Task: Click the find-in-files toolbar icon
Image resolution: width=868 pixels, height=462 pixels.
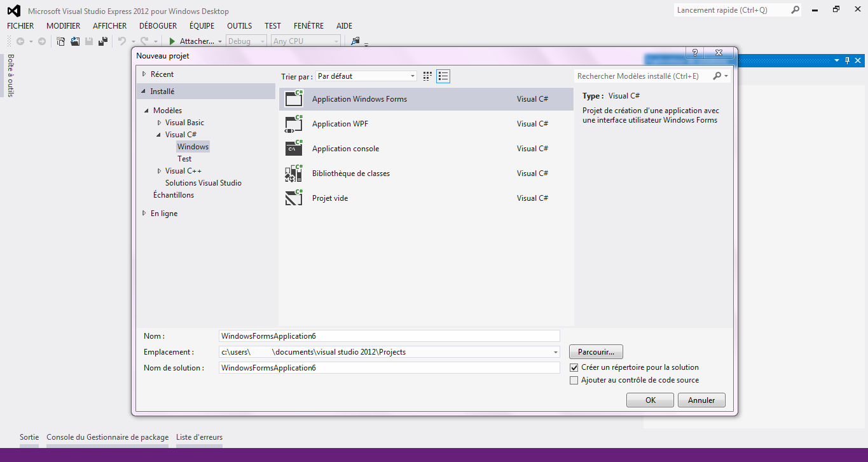Action: 355,41
